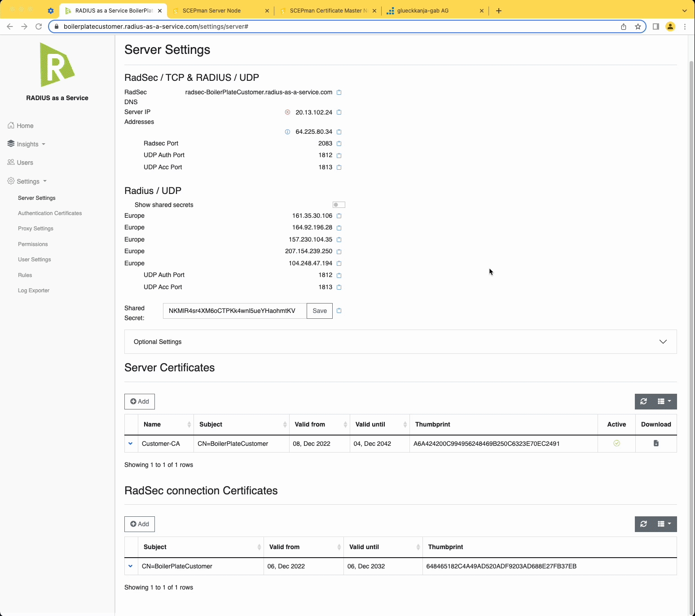695x616 pixels.
Task: Sort Server Certificates by Name
Action: (166, 424)
